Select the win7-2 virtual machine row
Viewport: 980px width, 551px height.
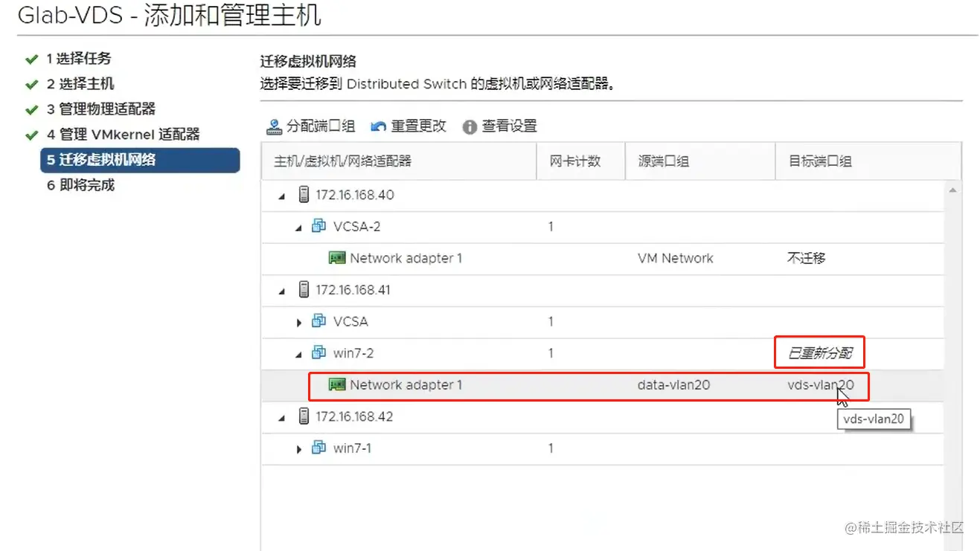pyautogui.click(x=602, y=352)
